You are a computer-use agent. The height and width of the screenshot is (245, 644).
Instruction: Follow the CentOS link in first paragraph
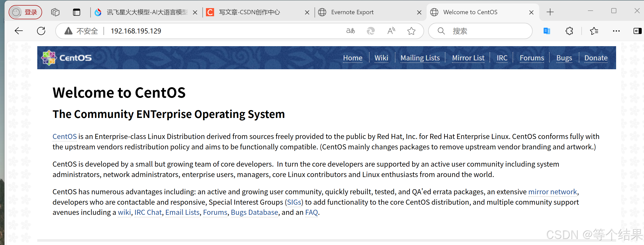click(64, 136)
